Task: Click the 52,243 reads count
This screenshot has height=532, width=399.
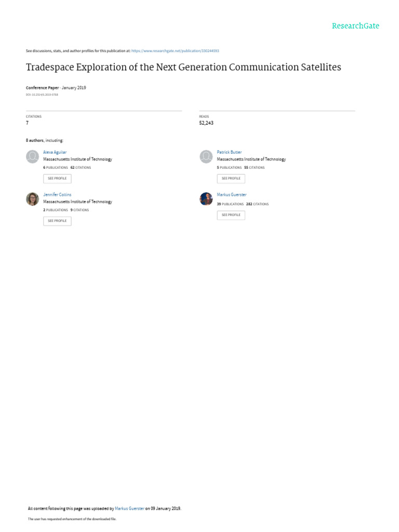Action: pos(206,123)
